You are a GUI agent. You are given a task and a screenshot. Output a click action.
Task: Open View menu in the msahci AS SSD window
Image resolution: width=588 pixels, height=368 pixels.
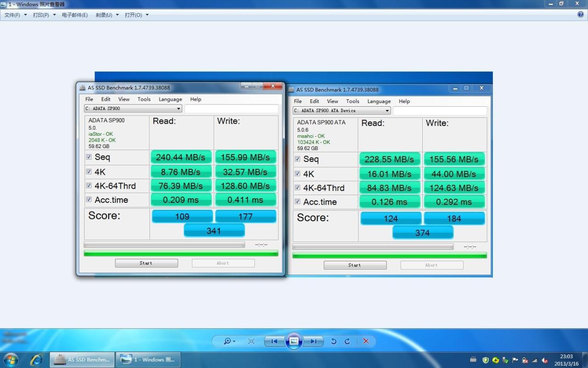tap(333, 101)
